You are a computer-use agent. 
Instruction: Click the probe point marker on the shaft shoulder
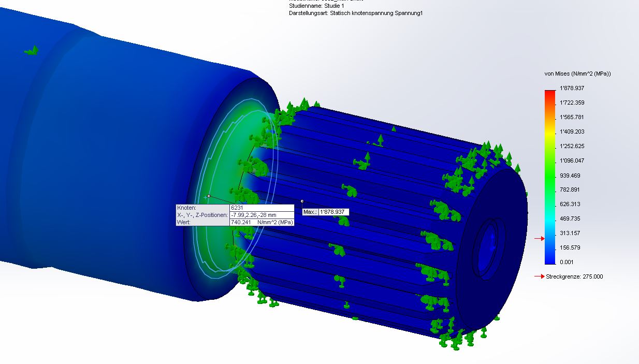[x=209, y=196]
